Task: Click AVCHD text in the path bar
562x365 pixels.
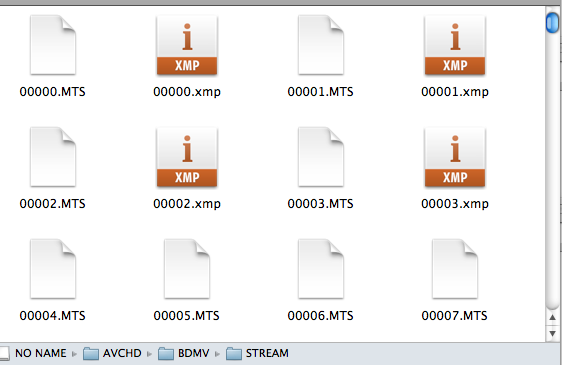Action: pos(122,353)
